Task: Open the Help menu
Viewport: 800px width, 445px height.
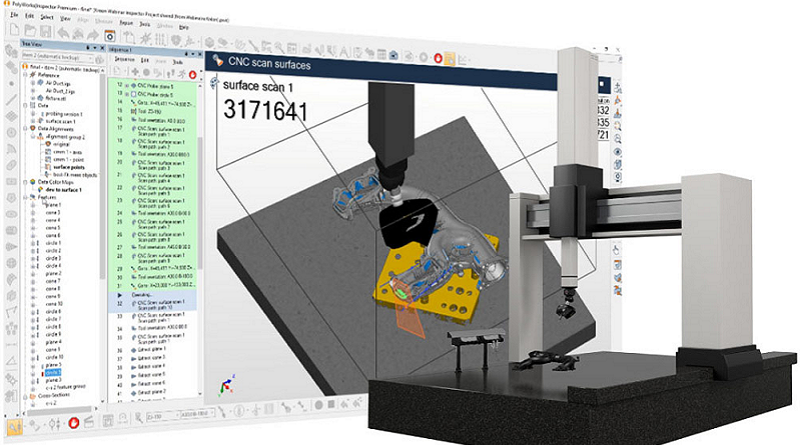Action: pyautogui.click(x=184, y=27)
